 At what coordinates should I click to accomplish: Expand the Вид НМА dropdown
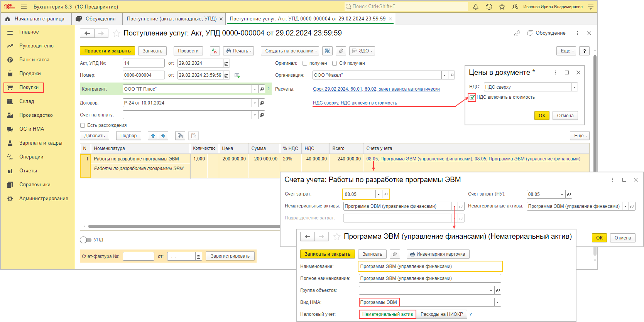coord(497,302)
